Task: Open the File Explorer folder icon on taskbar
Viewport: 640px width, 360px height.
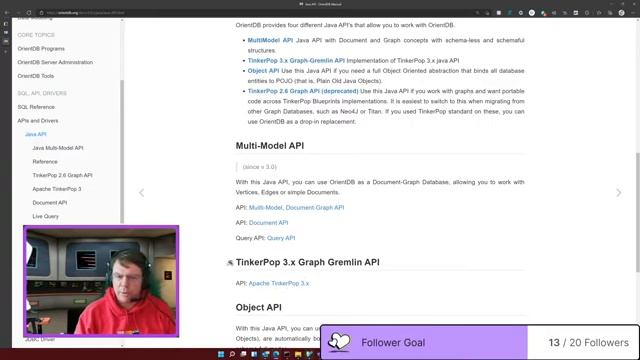Action: 298,354
